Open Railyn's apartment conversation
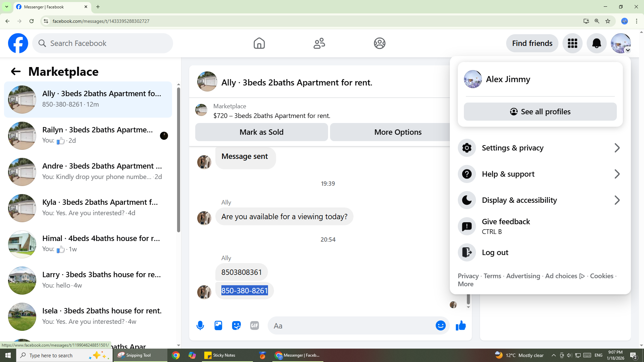The width and height of the screenshot is (644, 362). [88, 135]
